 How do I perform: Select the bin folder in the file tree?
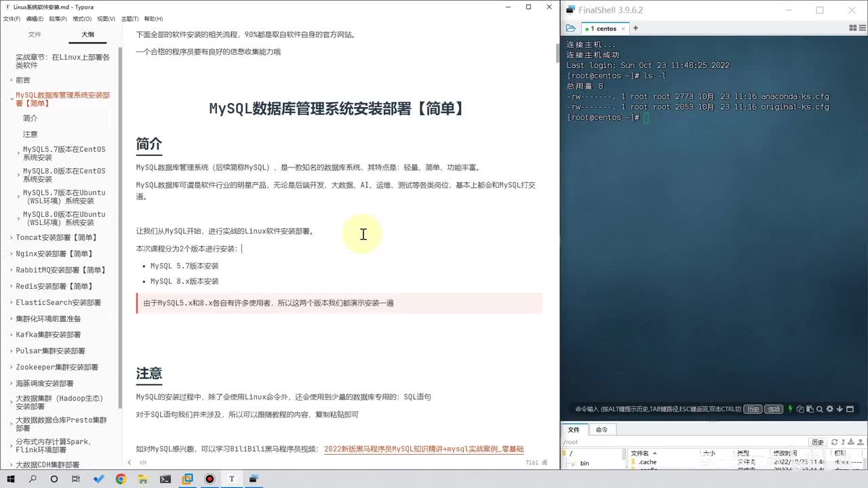click(x=585, y=463)
